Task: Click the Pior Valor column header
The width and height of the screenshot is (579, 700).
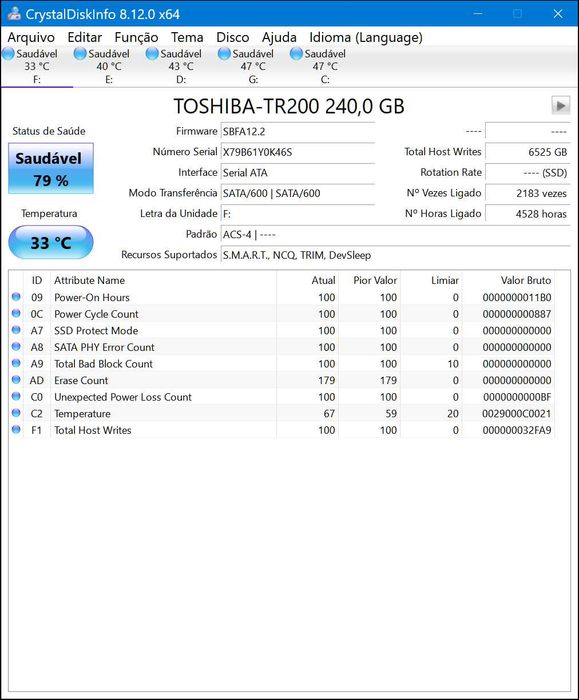Action: pyautogui.click(x=370, y=280)
